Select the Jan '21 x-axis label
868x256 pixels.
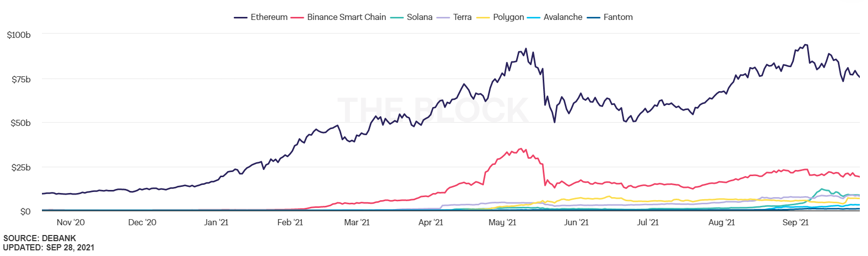216,222
